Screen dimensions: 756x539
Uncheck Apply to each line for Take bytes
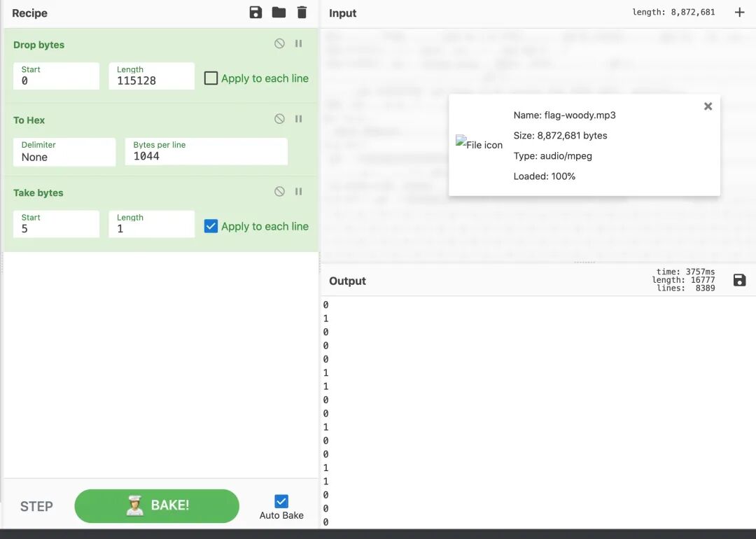(x=211, y=226)
